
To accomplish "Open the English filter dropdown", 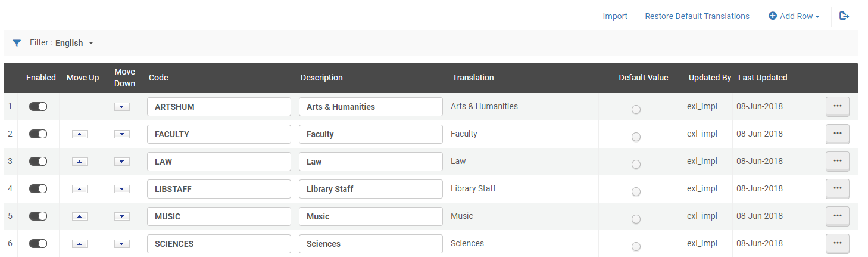I will (x=74, y=43).
